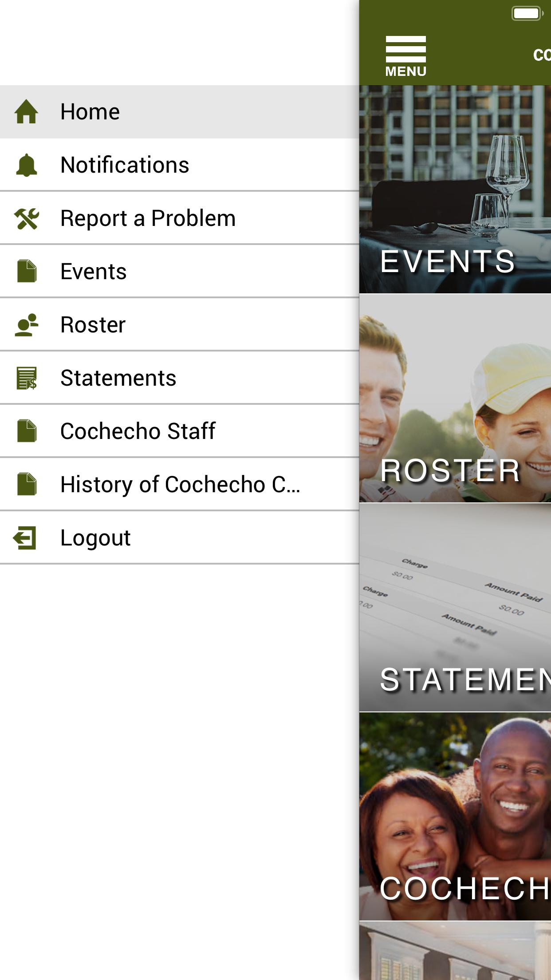
Task: Click the Notifications bell icon
Action: pyautogui.click(x=26, y=165)
